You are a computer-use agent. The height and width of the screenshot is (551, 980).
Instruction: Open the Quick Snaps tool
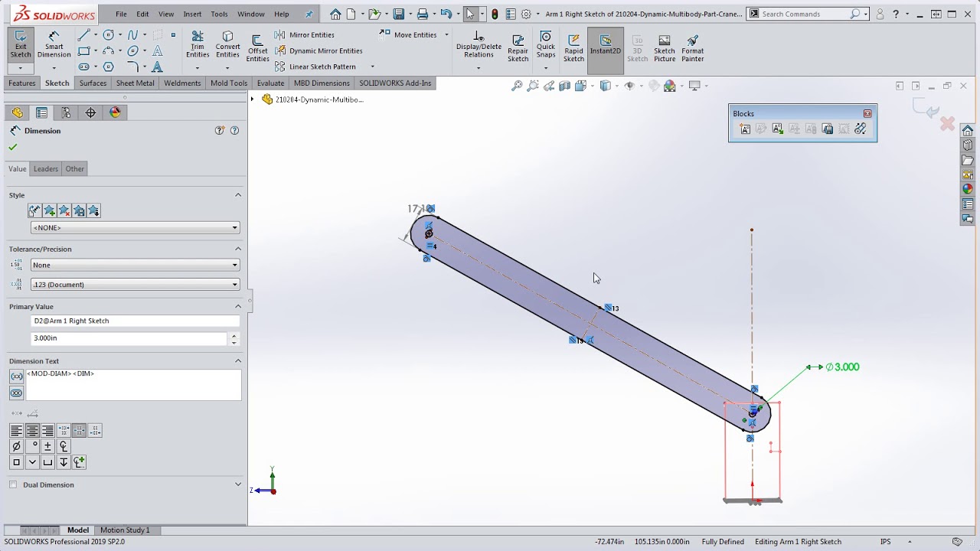(x=546, y=46)
